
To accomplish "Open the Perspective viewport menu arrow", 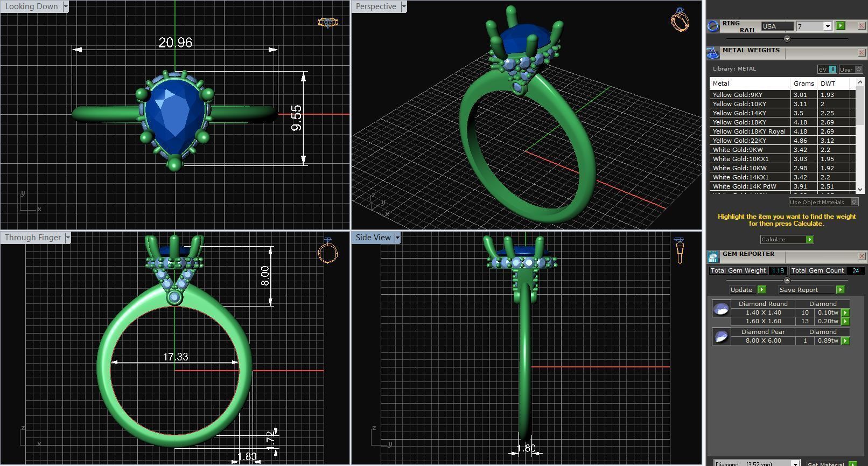I will [404, 6].
